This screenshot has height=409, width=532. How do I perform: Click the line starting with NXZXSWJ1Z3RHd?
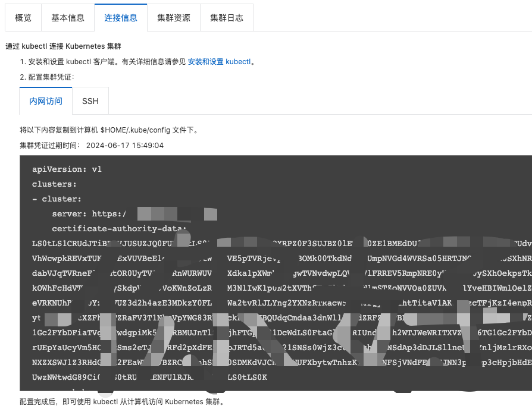click(282, 363)
